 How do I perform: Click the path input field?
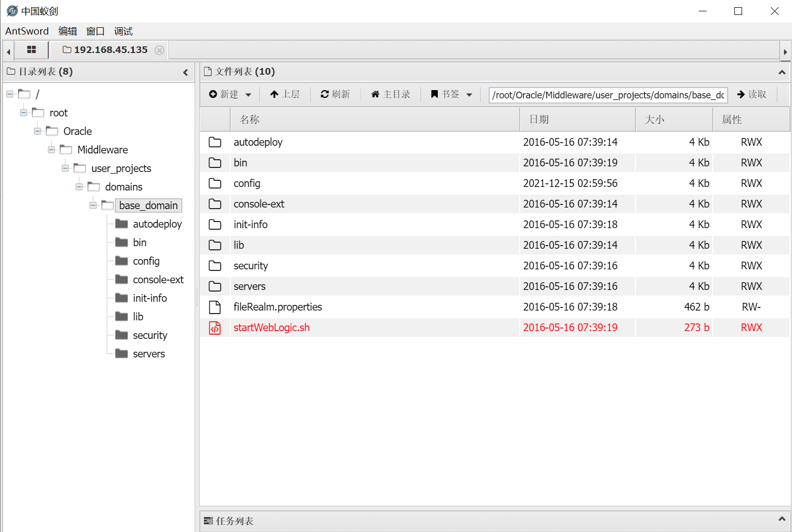608,95
